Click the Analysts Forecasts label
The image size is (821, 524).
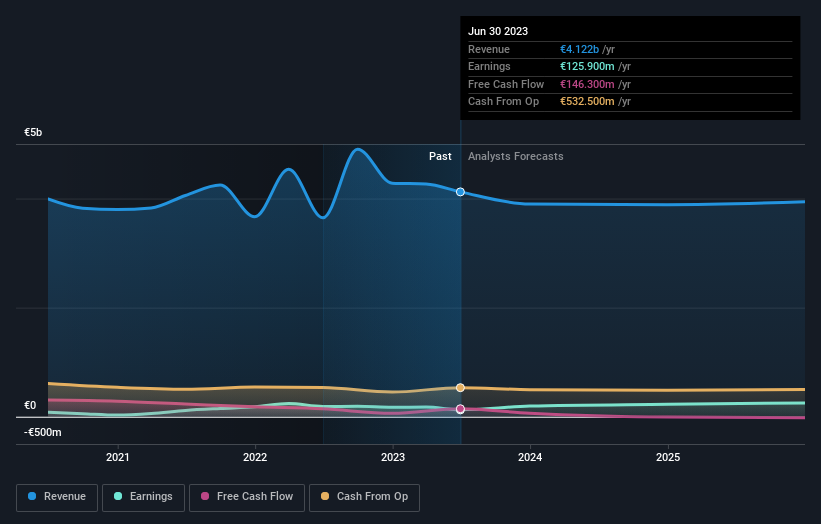point(516,157)
